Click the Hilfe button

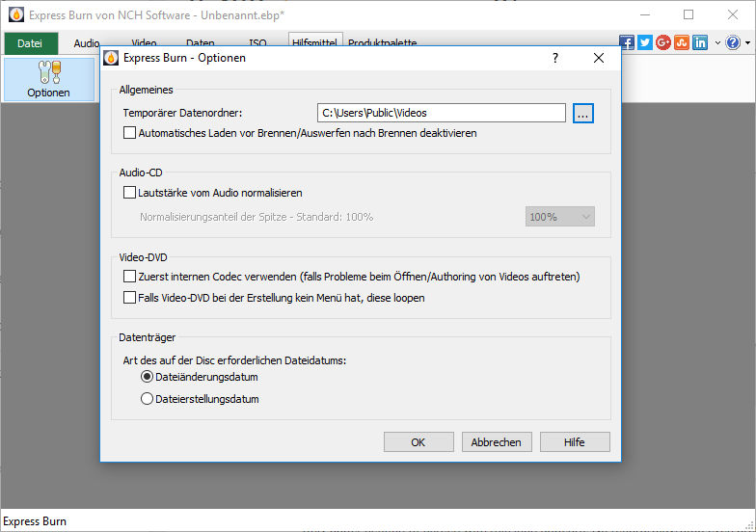coord(575,441)
